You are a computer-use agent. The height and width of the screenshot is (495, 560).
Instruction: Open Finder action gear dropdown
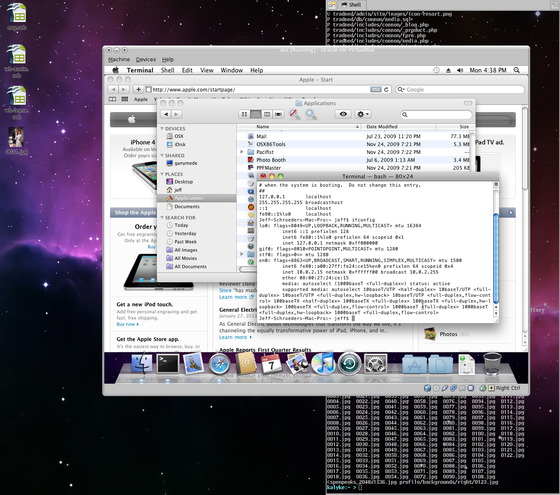point(363,114)
